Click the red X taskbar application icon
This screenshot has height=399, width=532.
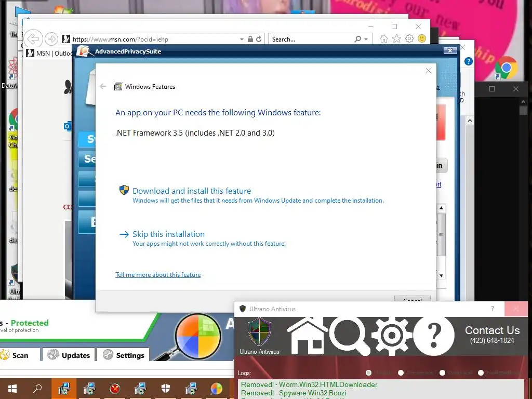point(115,389)
